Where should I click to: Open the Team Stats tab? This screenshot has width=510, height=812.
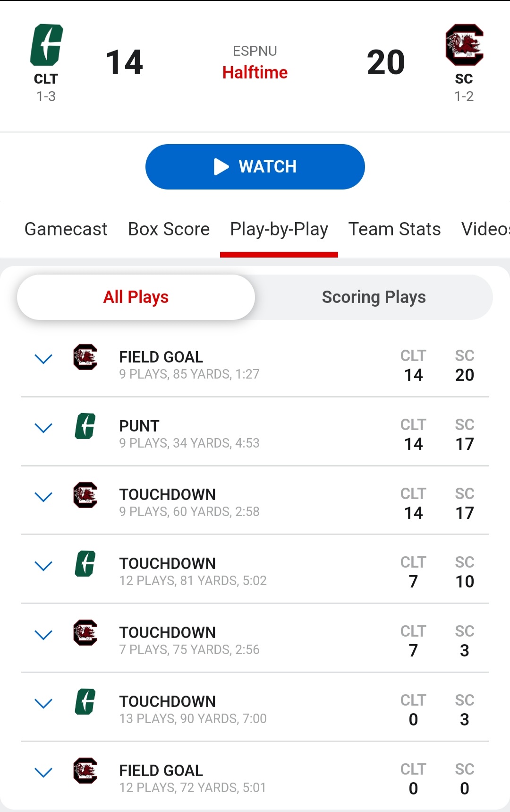[395, 229]
